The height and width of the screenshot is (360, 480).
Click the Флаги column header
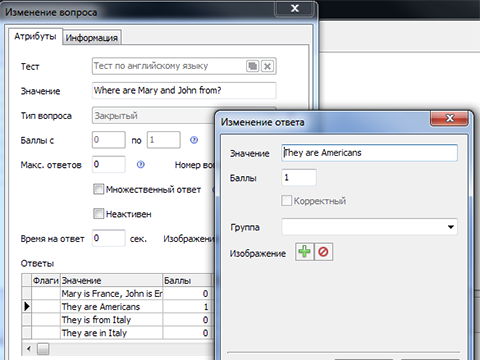click(46, 280)
